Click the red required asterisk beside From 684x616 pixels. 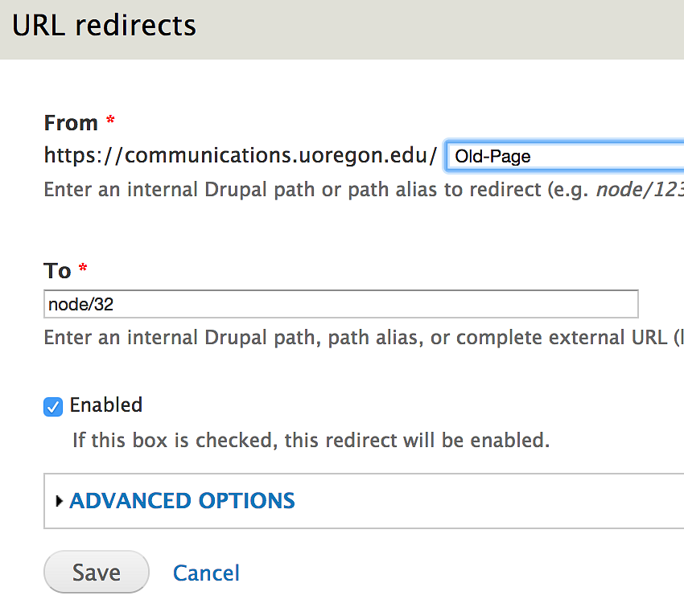(x=110, y=121)
